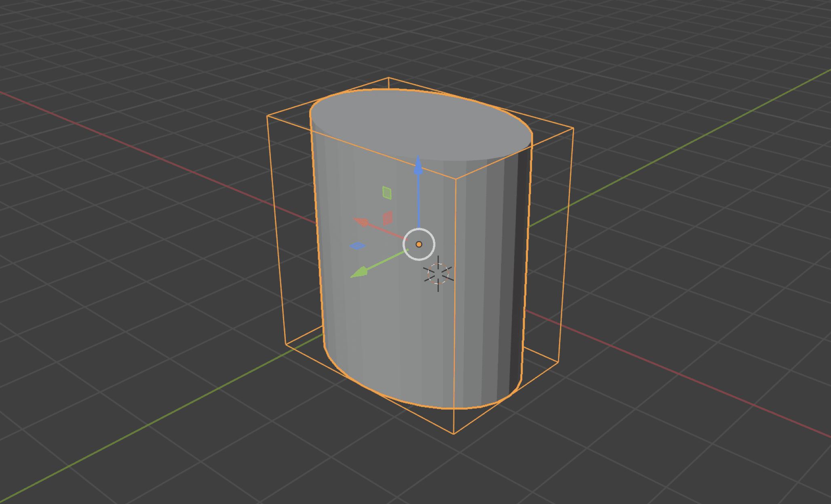Click the 3D cursor crosshair
The width and height of the screenshot is (831, 504).
[x=438, y=274]
